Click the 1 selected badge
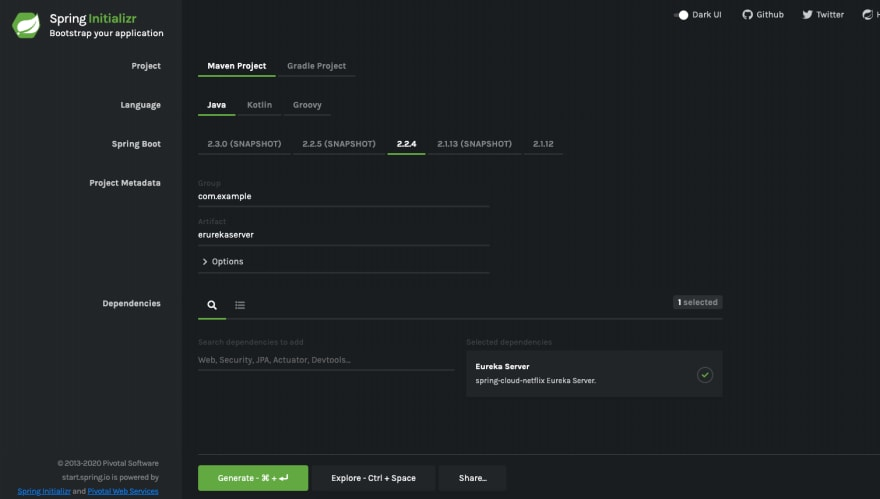 pyautogui.click(x=698, y=302)
